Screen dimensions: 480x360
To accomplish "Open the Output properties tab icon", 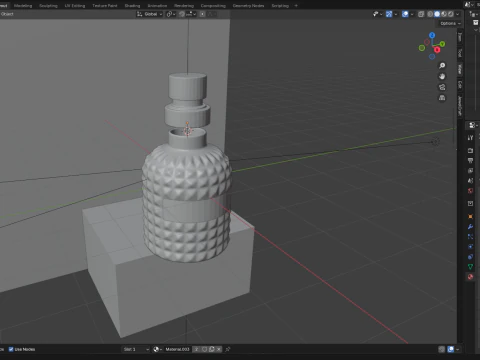I will [470, 160].
